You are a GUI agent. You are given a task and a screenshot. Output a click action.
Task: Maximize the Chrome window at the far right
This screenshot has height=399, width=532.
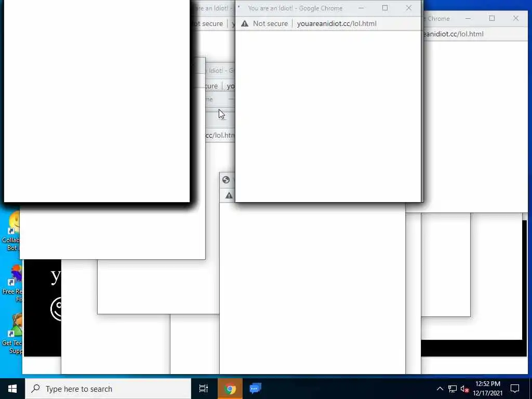pos(491,18)
